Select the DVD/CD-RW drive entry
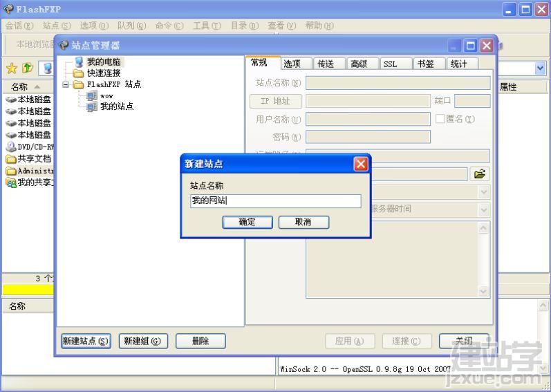This screenshot has height=392, width=551. click(x=30, y=147)
